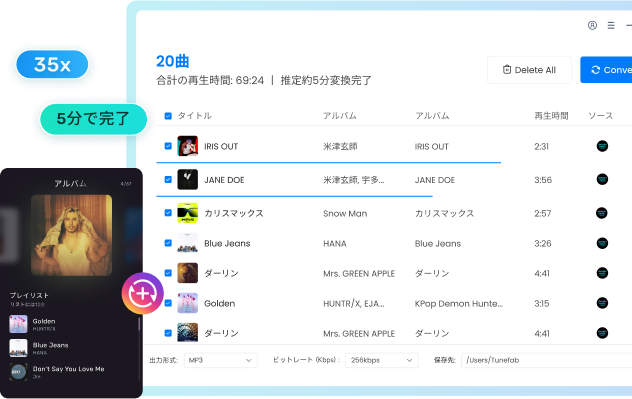The width and height of the screenshot is (632, 399).
Task: Click the 35x speed badge
Action: pyautogui.click(x=52, y=64)
